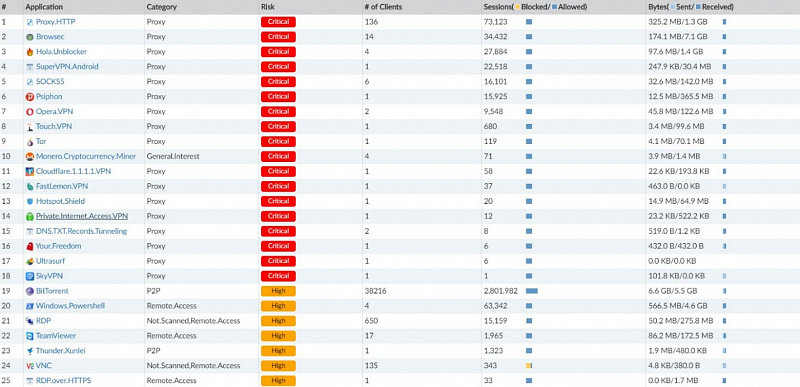This screenshot has height=387, width=800.
Task: Click the High badge in the BitTorrent row
Action: [279, 291]
